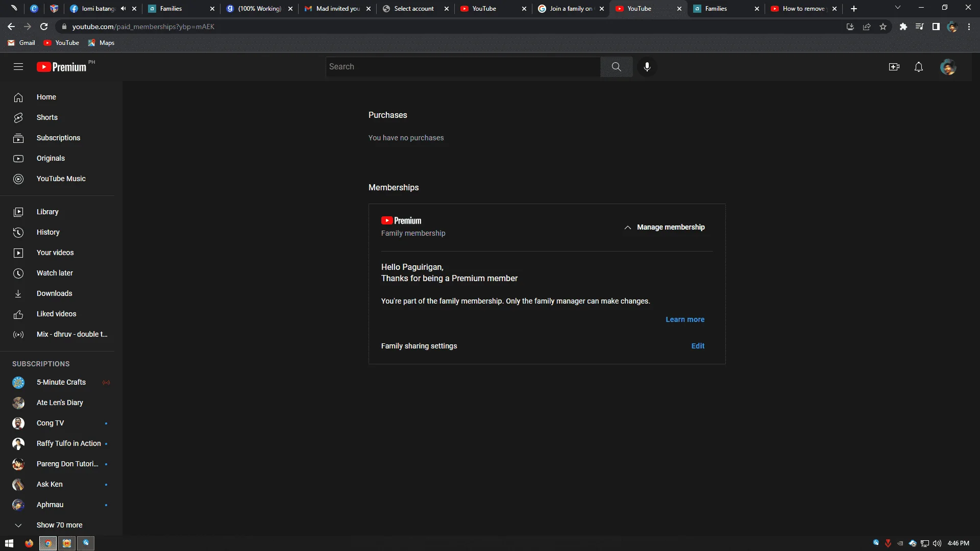Open the Create video icon
980x551 pixels.
(894, 67)
